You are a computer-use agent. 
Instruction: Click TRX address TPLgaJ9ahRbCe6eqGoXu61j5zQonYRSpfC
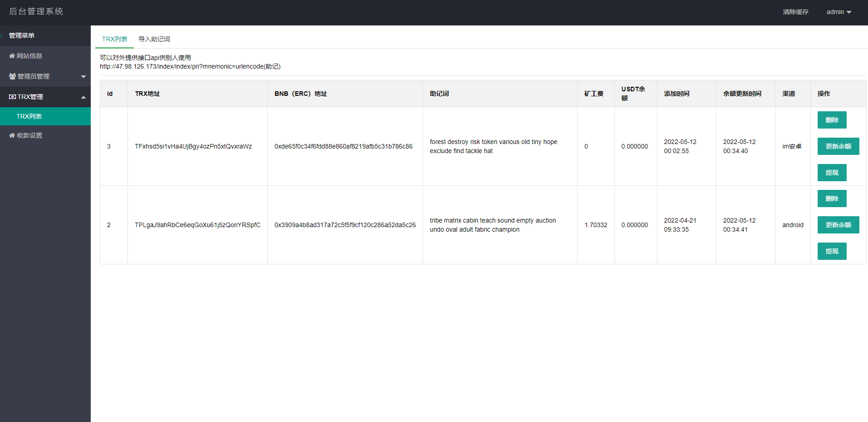click(197, 225)
